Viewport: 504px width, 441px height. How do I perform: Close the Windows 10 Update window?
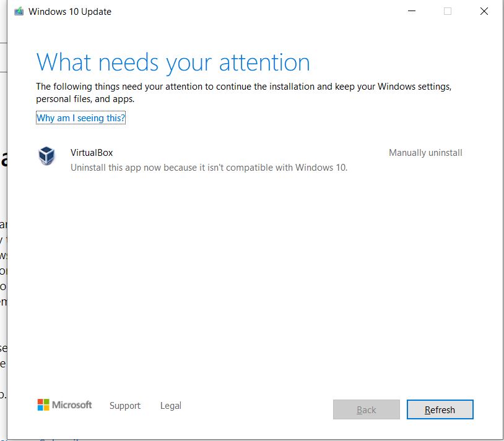(484, 11)
